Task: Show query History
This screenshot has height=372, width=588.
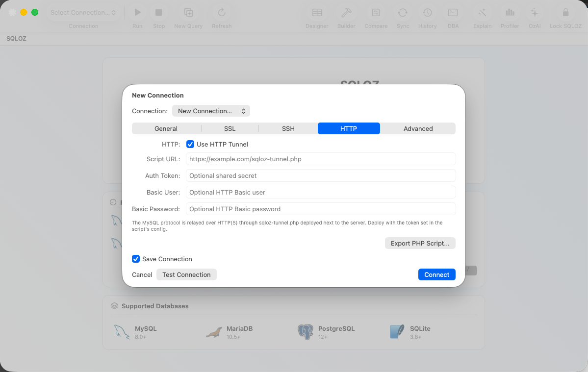Action: (x=428, y=12)
